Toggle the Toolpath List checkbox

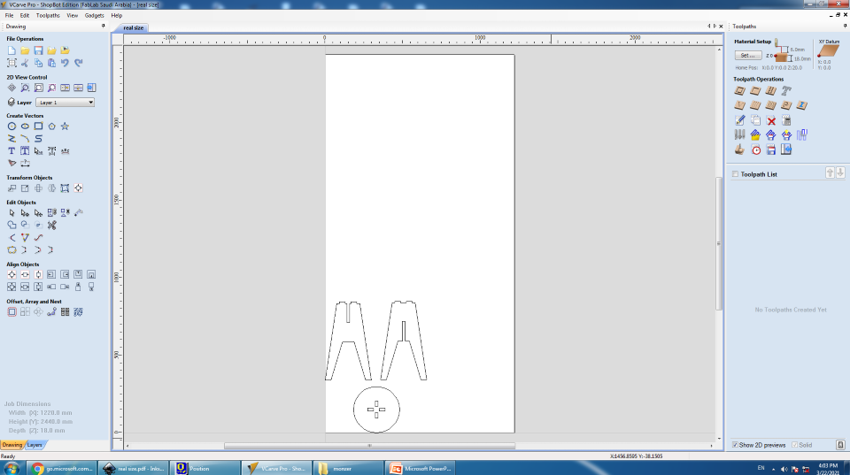(x=736, y=174)
